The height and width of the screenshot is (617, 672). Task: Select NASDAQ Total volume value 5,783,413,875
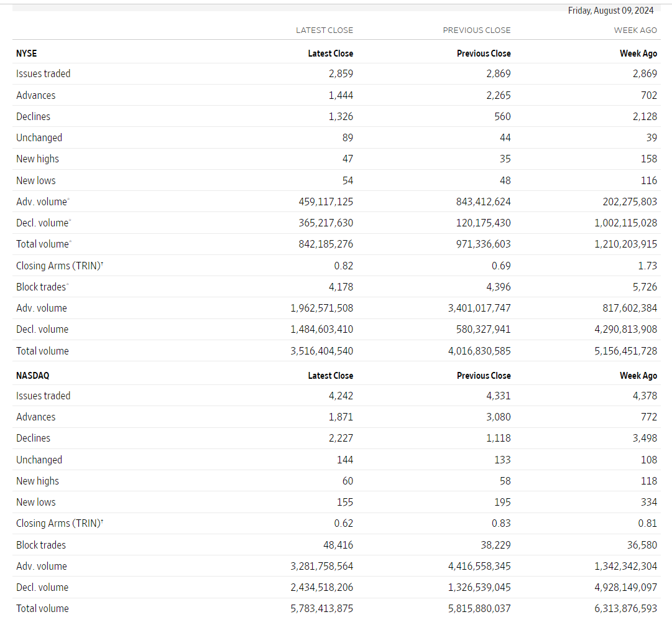coord(322,609)
